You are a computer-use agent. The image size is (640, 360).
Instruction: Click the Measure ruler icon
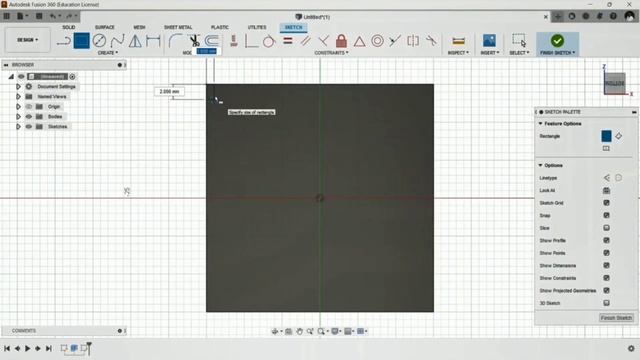458,41
